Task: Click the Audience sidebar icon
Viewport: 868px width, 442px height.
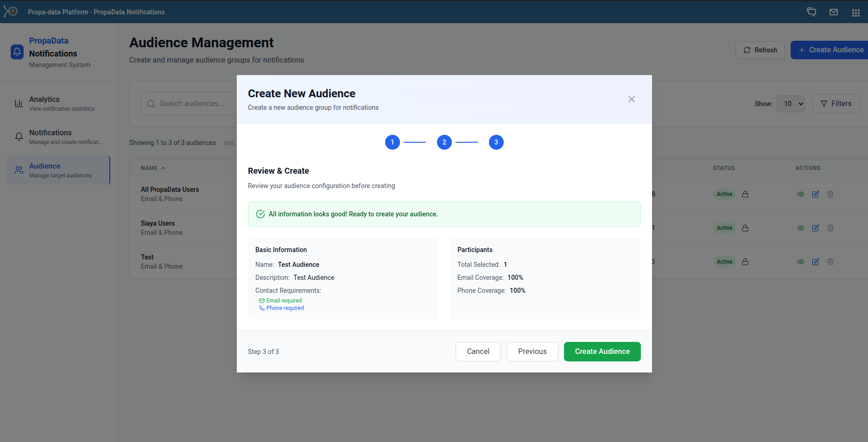Action: [19, 170]
